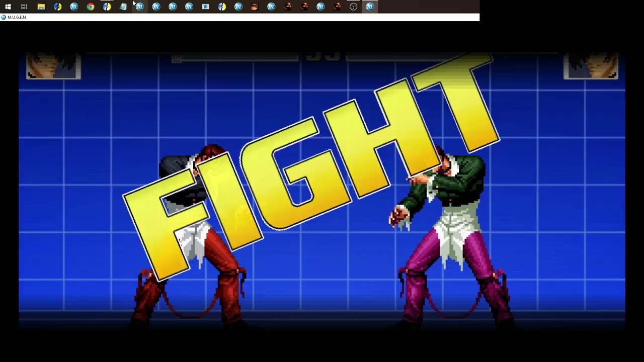The width and height of the screenshot is (644, 362).
Task: Select player two's portrait in the right corner
Action: (x=591, y=66)
